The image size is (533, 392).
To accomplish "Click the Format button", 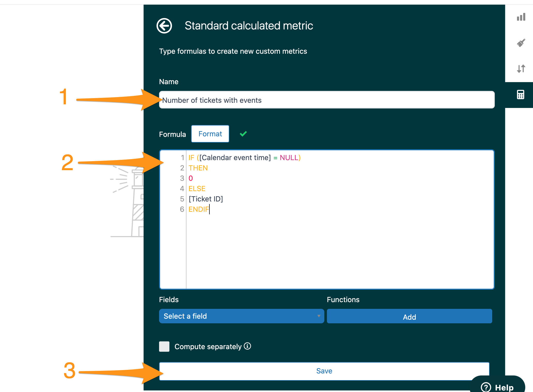I will [210, 134].
